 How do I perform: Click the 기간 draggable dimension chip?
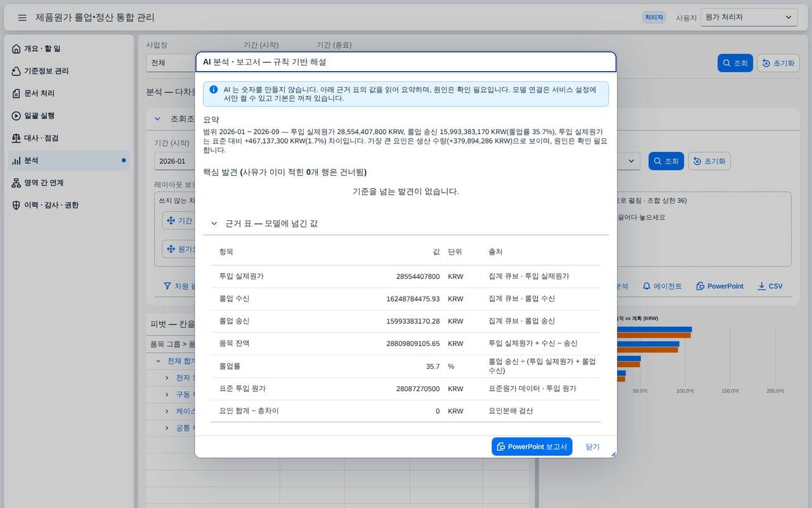[179, 221]
